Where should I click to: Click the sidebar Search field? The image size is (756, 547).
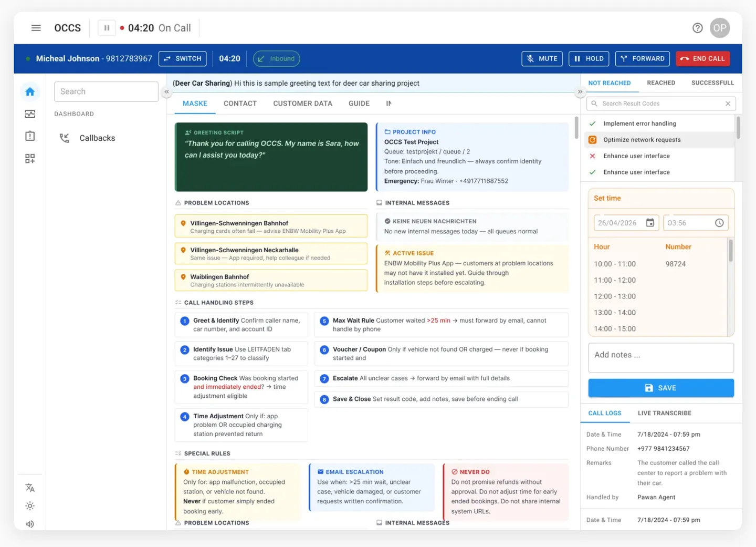click(106, 91)
